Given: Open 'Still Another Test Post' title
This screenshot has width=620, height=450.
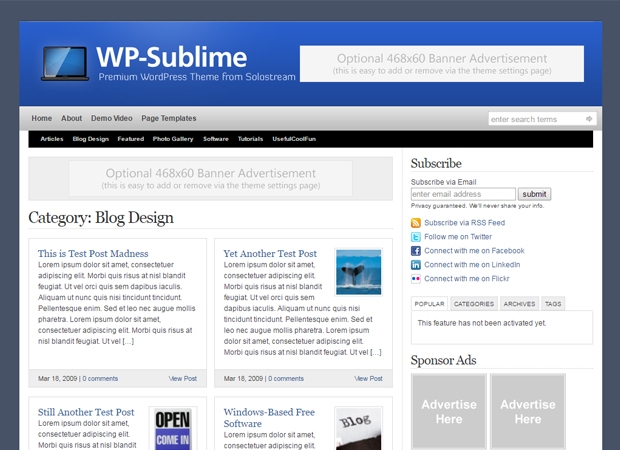Looking at the screenshot, I should (86, 412).
